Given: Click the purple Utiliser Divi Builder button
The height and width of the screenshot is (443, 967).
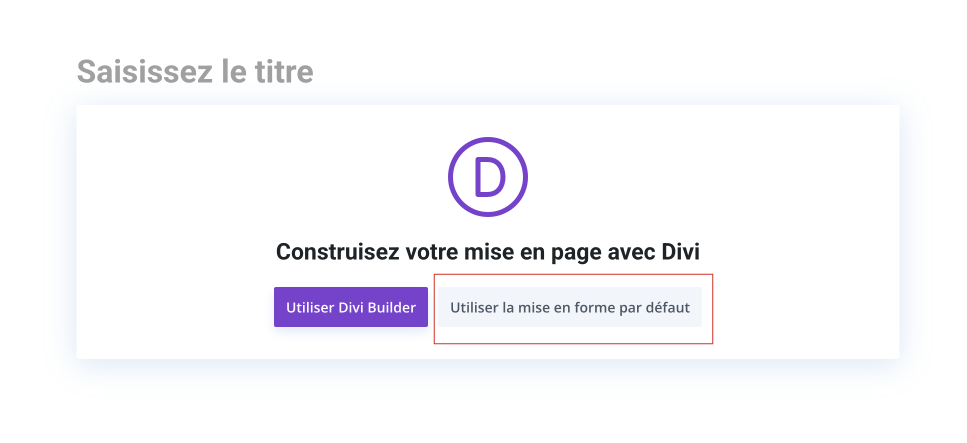Looking at the screenshot, I should (351, 307).
